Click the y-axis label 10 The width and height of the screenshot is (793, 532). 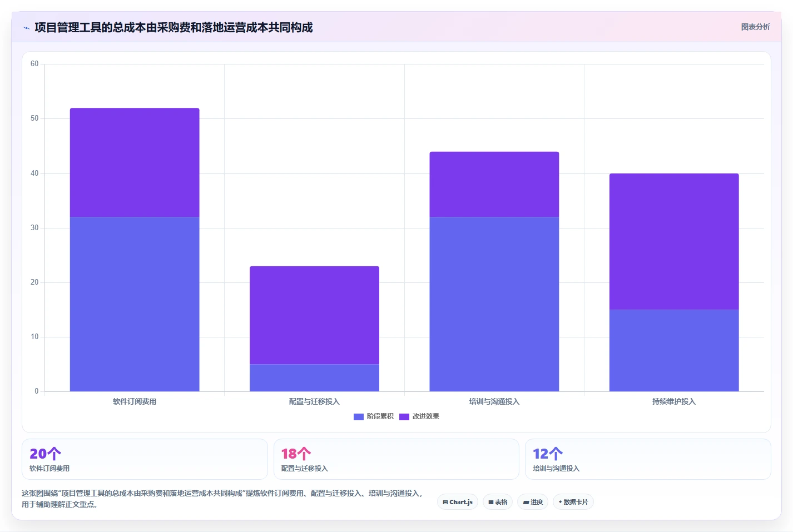[x=34, y=337]
